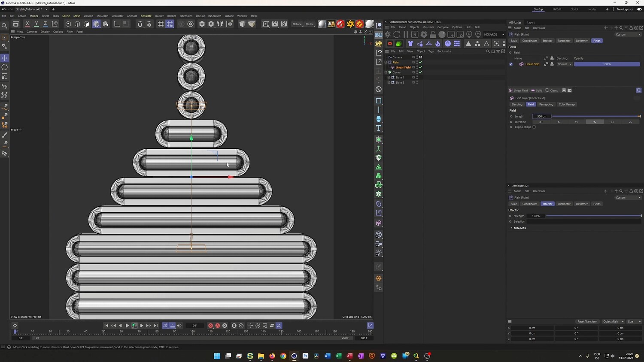
Task: Click the Solid field layer icon
Action: pyautogui.click(x=537, y=90)
